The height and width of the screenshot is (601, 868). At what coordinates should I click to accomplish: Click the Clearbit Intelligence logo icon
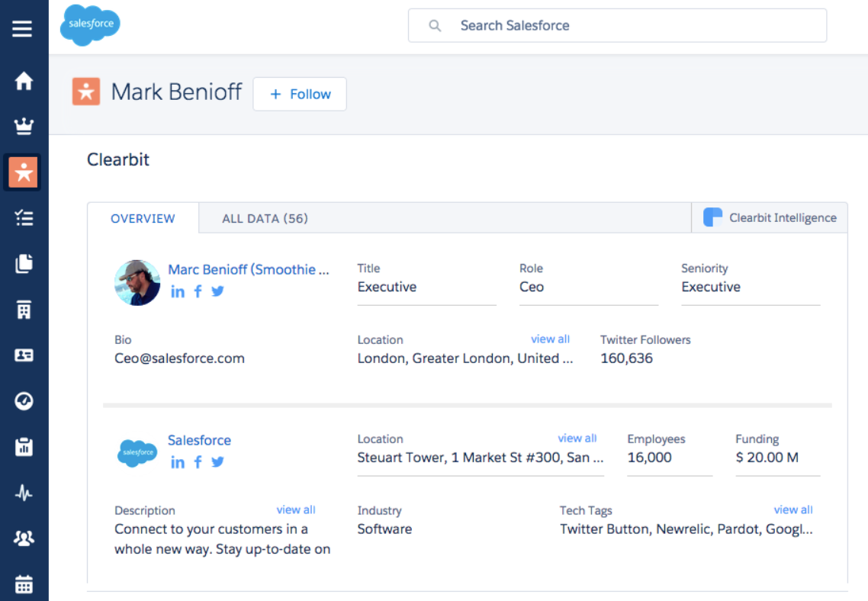[x=712, y=217]
